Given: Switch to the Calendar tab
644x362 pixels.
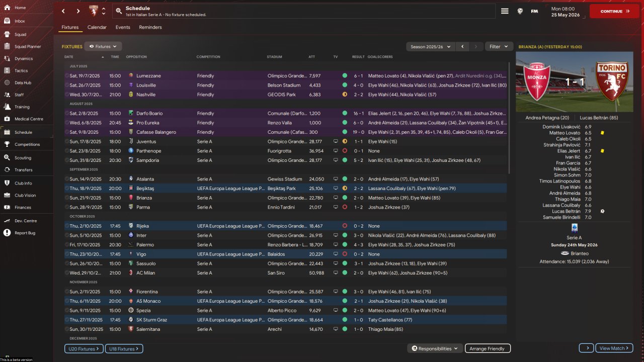Looking at the screenshot, I should click(x=97, y=27).
